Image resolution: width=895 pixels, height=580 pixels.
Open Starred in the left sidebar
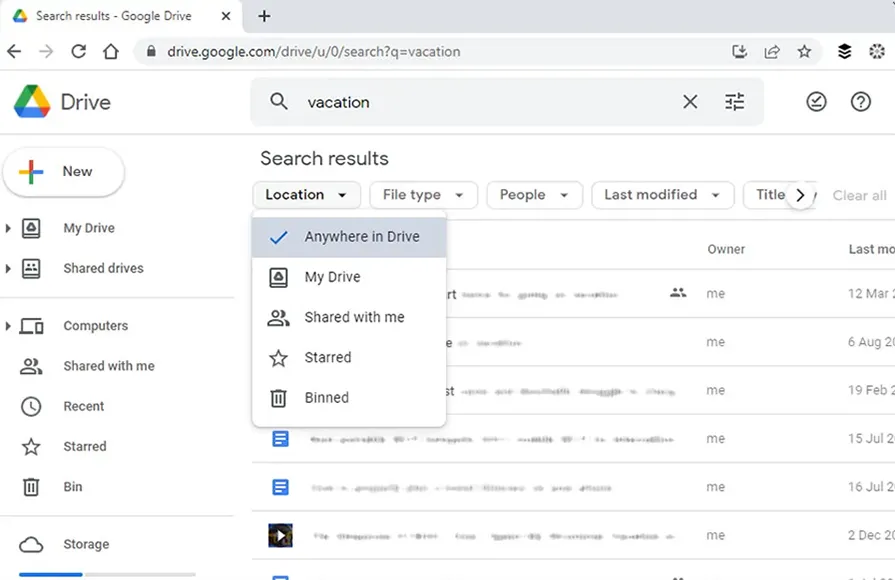click(84, 447)
